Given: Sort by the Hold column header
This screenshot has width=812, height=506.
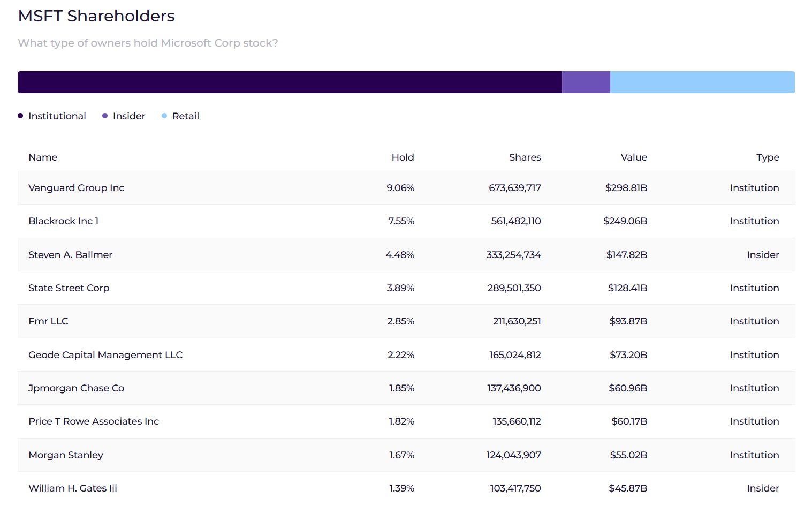Looking at the screenshot, I should 403,157.
